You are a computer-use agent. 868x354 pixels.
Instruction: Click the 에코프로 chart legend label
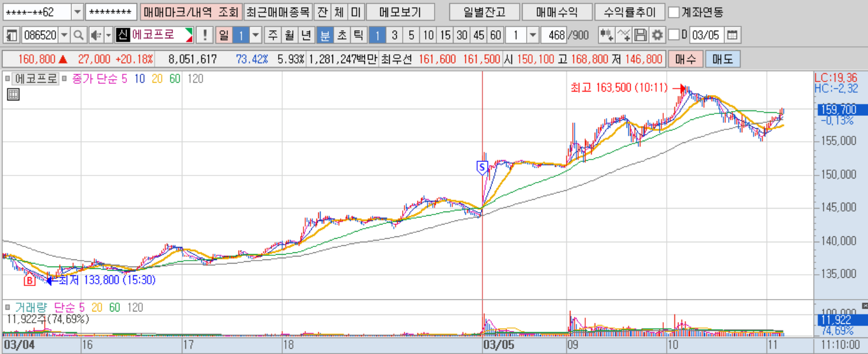coord(37,78)
